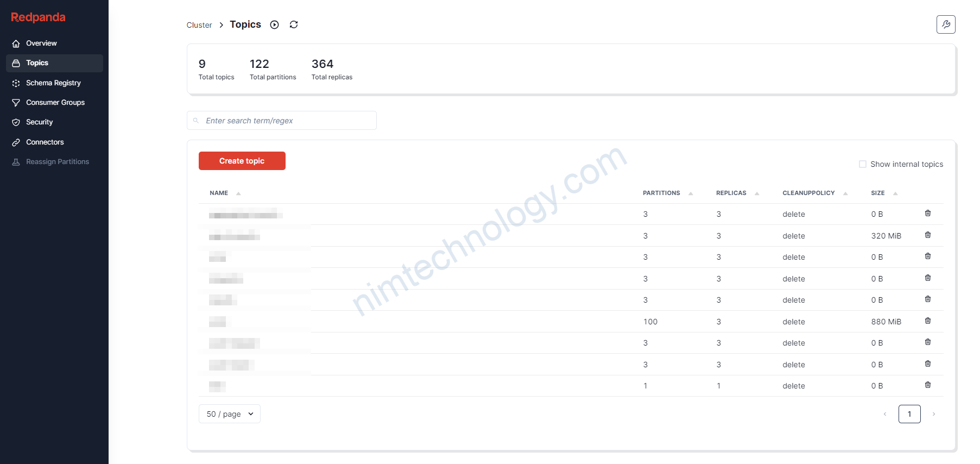This screenshot has width=980, height=464.
Task: Delete the topic with 100 partitions
Action: (x=927, y=321)
